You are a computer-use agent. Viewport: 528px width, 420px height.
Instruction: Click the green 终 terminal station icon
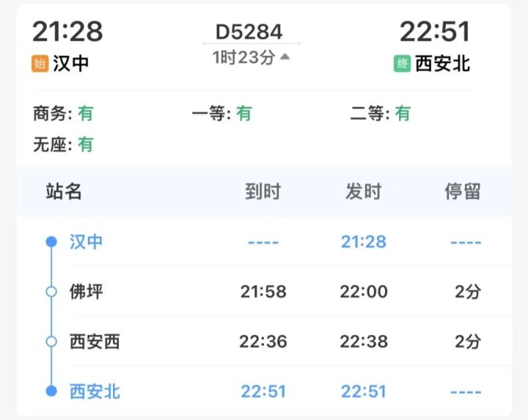click(x=403, y=64)
